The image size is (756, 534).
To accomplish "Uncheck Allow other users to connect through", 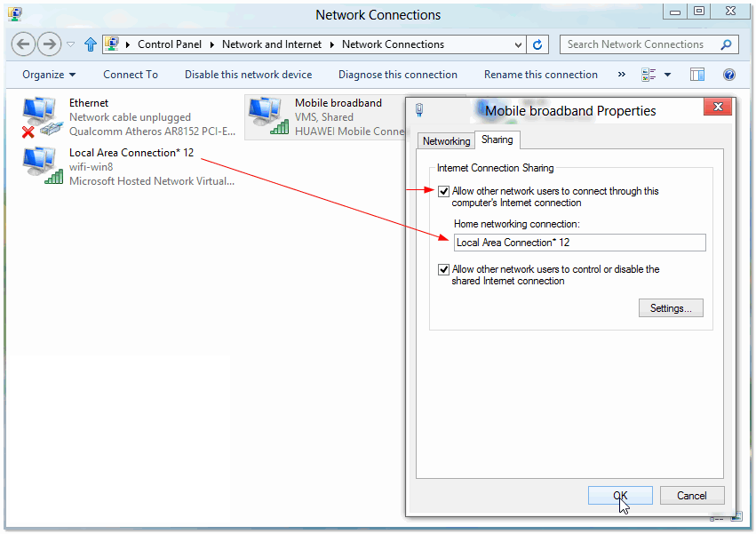I will click(x=443, y=191).
